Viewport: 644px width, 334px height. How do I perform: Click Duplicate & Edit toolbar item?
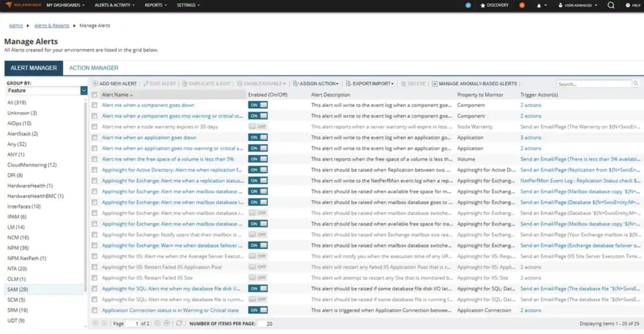[x=206, y=84]
